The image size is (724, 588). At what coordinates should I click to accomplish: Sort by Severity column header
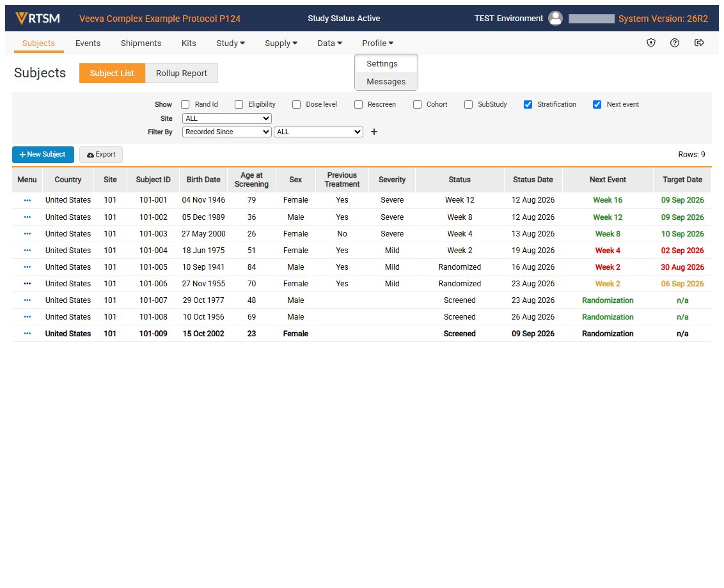(392, 180)
